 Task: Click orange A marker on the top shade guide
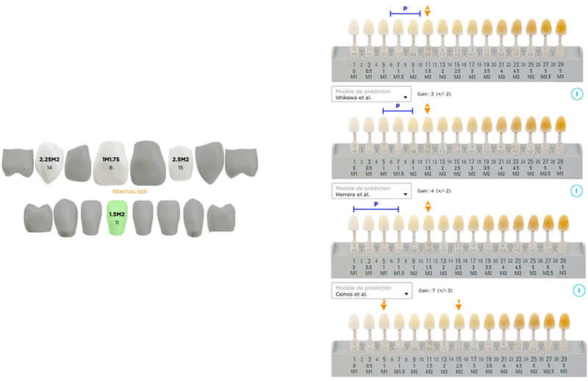[x=428, y=10]
